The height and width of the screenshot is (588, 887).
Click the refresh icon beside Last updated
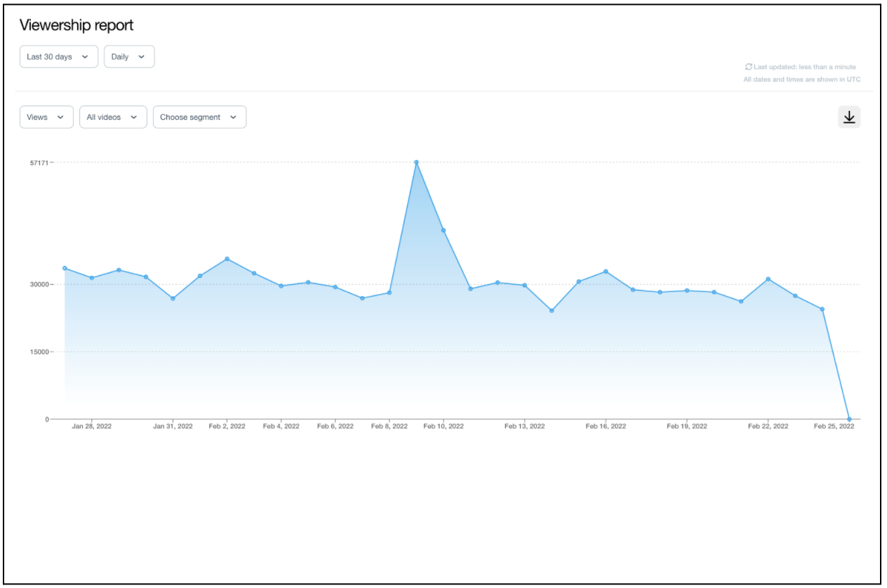coord(748,67)
